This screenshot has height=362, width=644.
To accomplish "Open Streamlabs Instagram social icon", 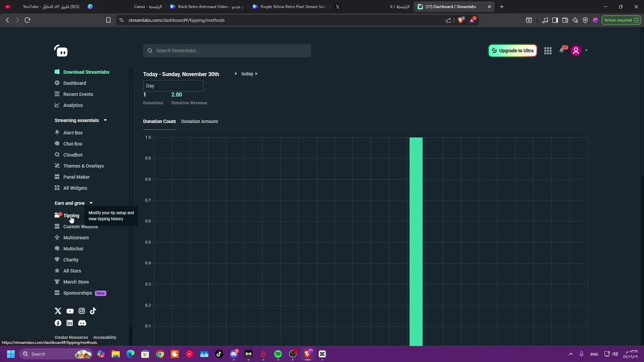I will click(82, 311).
